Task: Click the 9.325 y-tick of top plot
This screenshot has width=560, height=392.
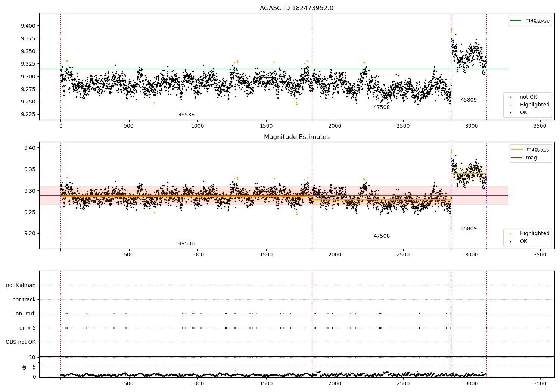Action: coord(28,64)
